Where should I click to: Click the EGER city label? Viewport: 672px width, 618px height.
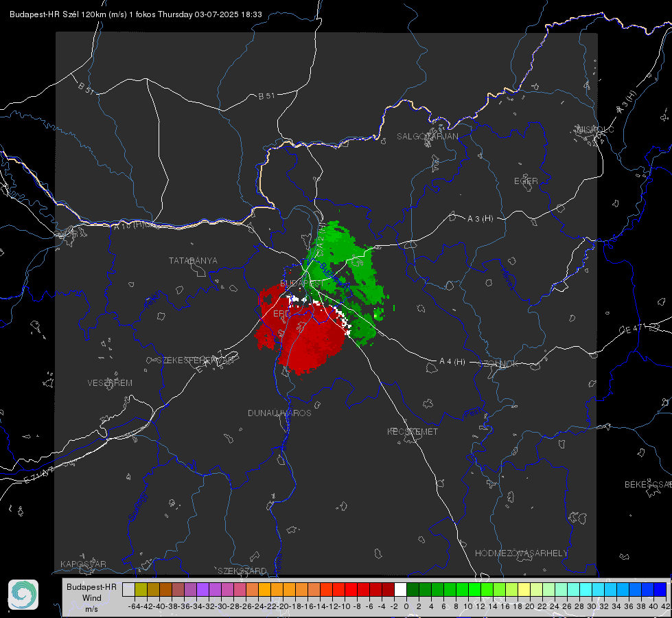tap(526, 181)
